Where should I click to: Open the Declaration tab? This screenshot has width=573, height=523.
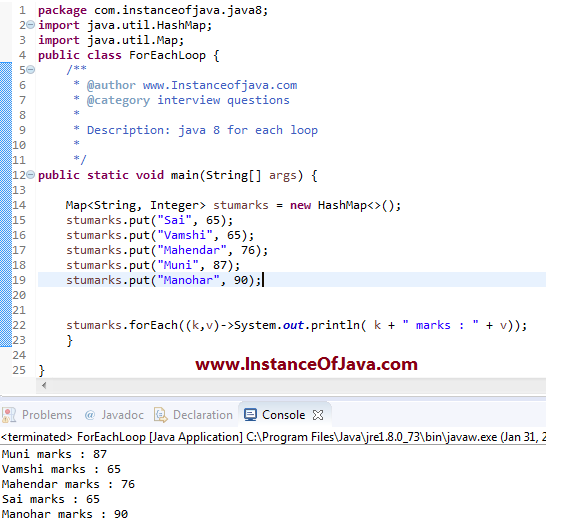(x=194, y=415)
